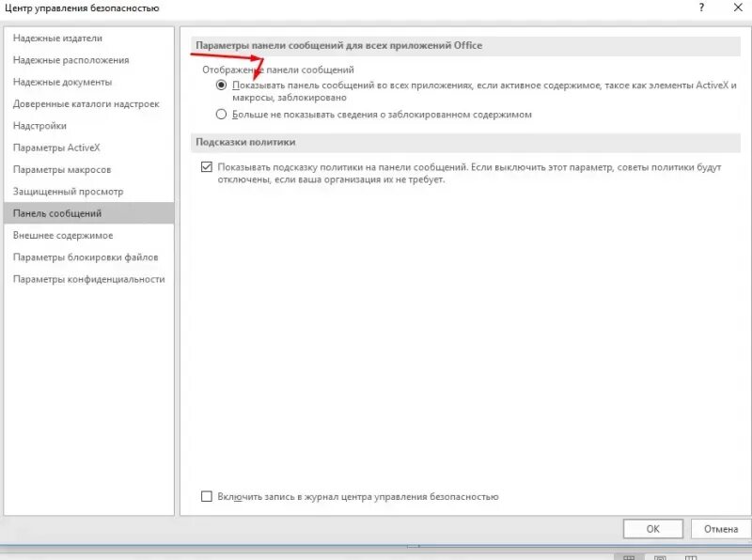Open the Надежные издатели section

(88, 38)
